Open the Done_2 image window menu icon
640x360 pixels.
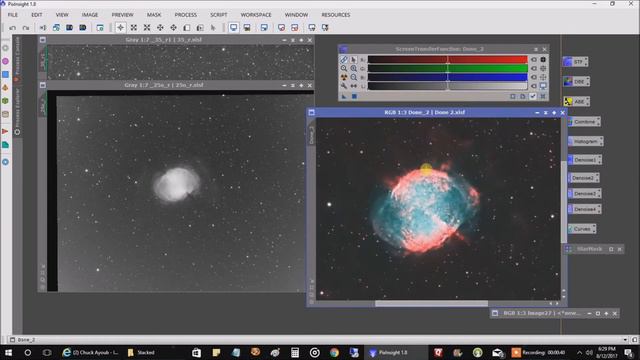(312, 113)
